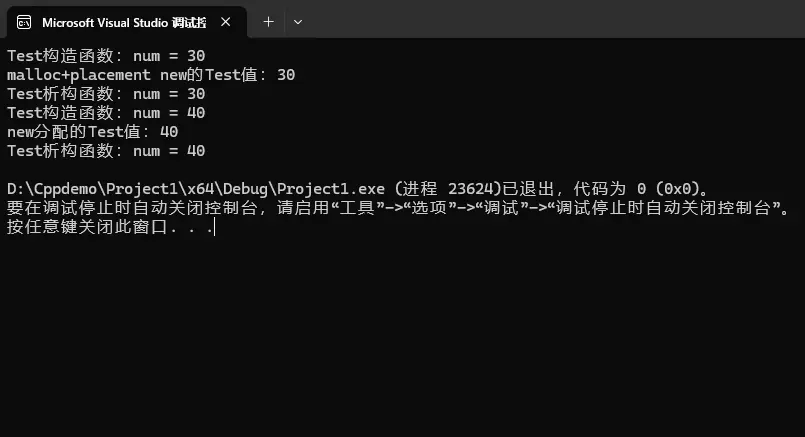Image resolution: width=805 pixels, height=437 pixels.
Task: Click the "Test析构函数: num = 40" output line
Action: [106, 151]
